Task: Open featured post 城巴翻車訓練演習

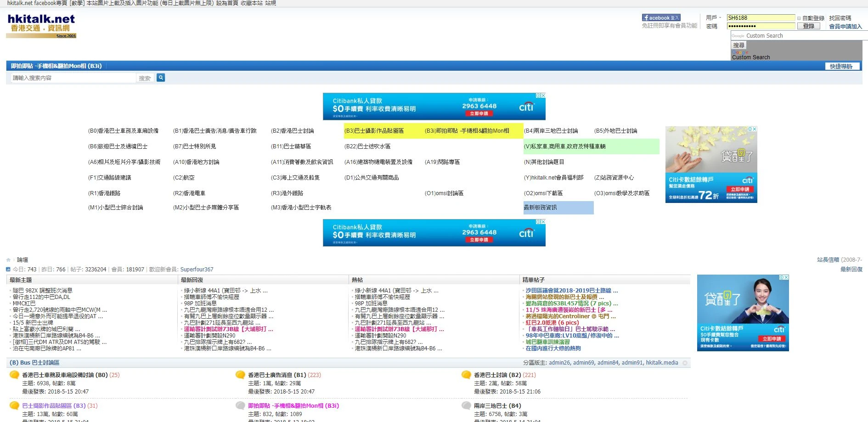Action: [x=547, y=342]
